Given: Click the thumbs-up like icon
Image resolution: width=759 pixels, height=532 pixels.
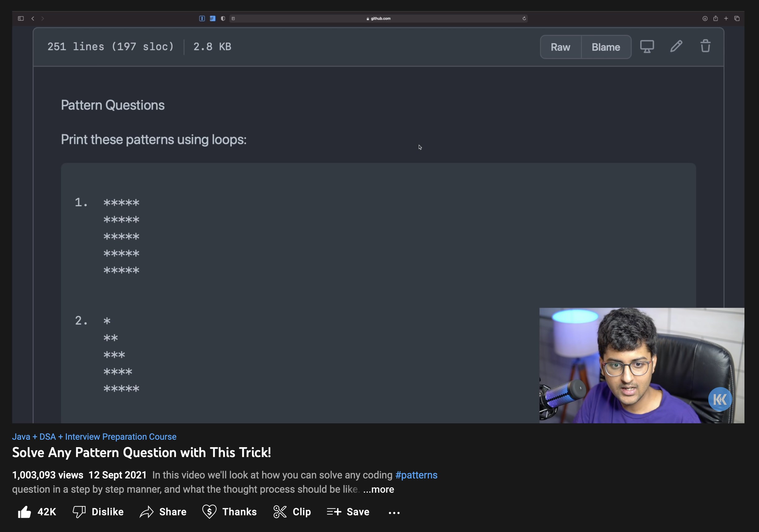Looking at the screenshot, I should [24, 512].
